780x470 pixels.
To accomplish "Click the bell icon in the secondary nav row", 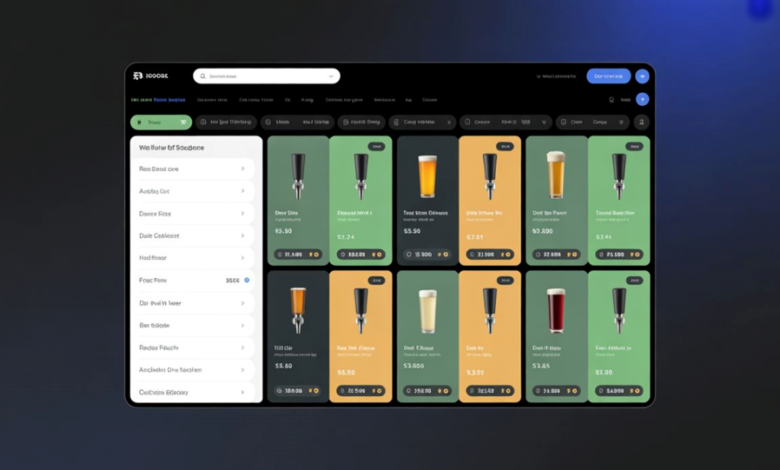I will coord(611,100).
